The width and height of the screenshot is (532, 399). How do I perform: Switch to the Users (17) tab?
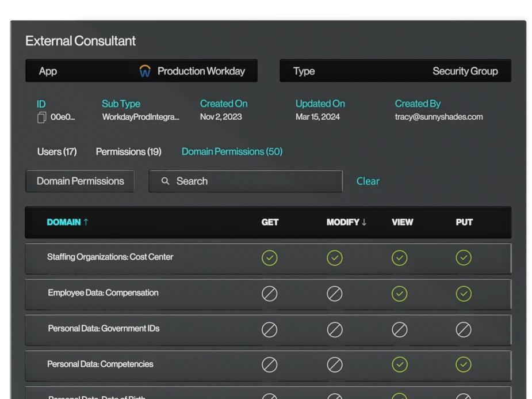(56, 151)
